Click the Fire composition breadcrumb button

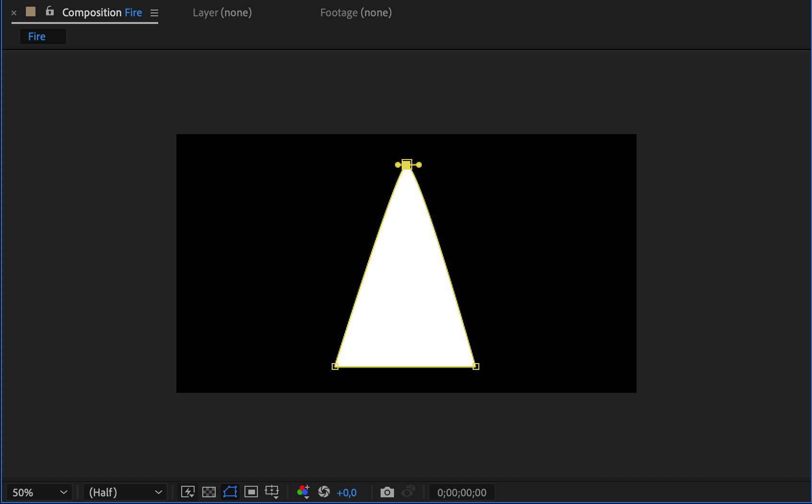click(43, 36)
